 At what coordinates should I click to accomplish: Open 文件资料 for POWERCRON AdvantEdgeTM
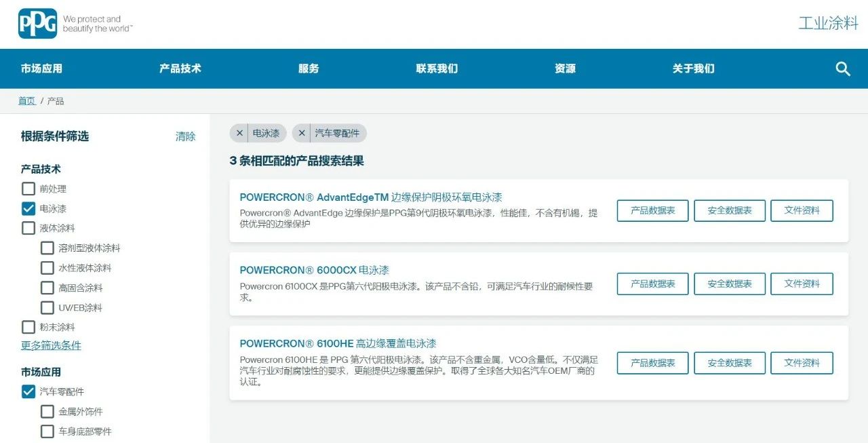coord(802,210)
